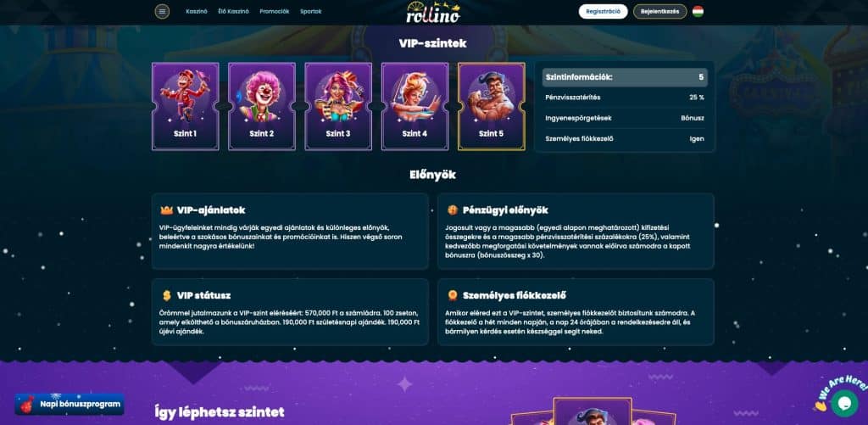Select the Szint 1 VIP card
This screenshot has width=868, height=425.
[186, 106]
